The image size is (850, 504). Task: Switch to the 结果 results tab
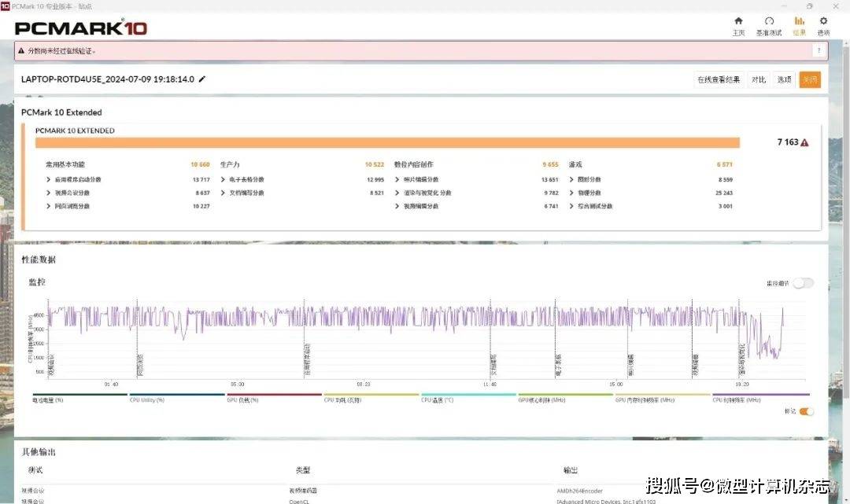799,25
